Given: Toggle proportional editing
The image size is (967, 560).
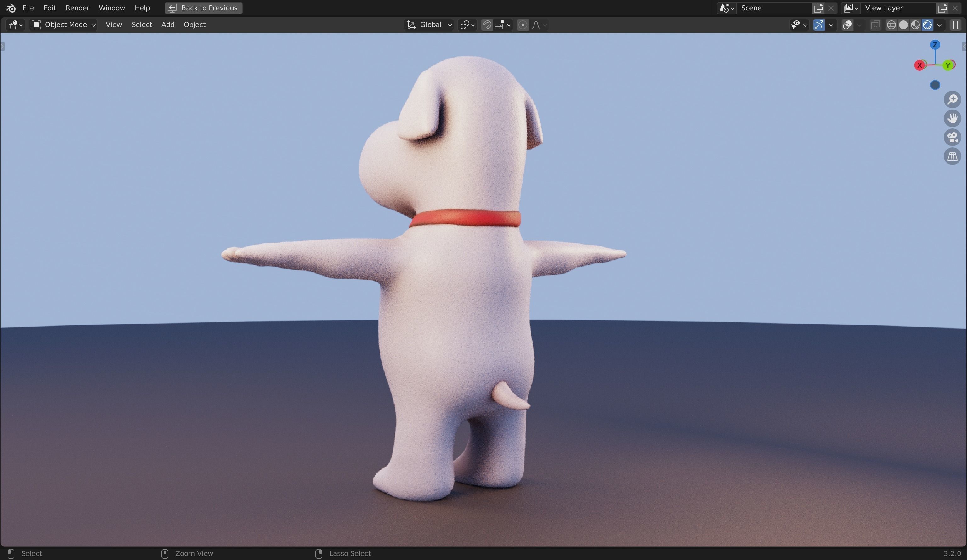Looking at the screenshot, I should [522, 25].
